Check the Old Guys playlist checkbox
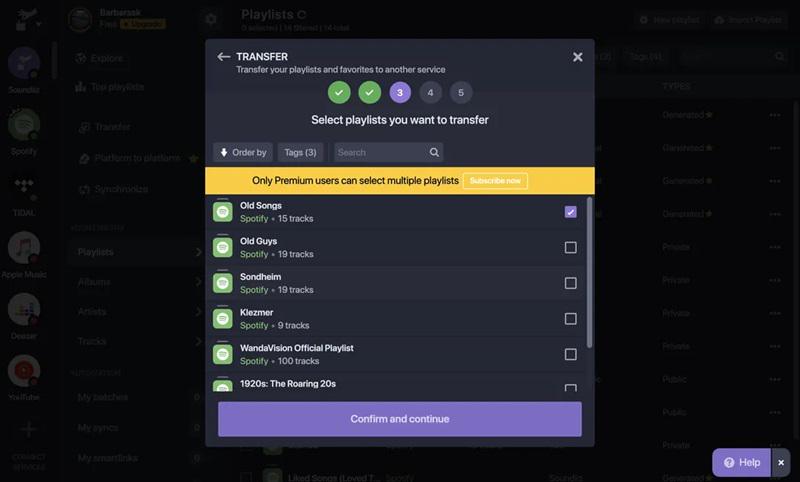800x482 pixels. [571, 247]
